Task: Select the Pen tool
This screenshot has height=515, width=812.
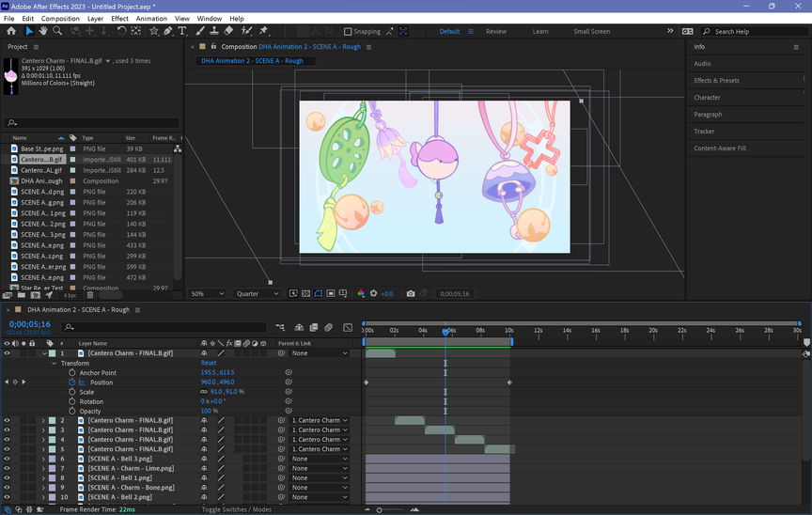Action: pos(168,31)
